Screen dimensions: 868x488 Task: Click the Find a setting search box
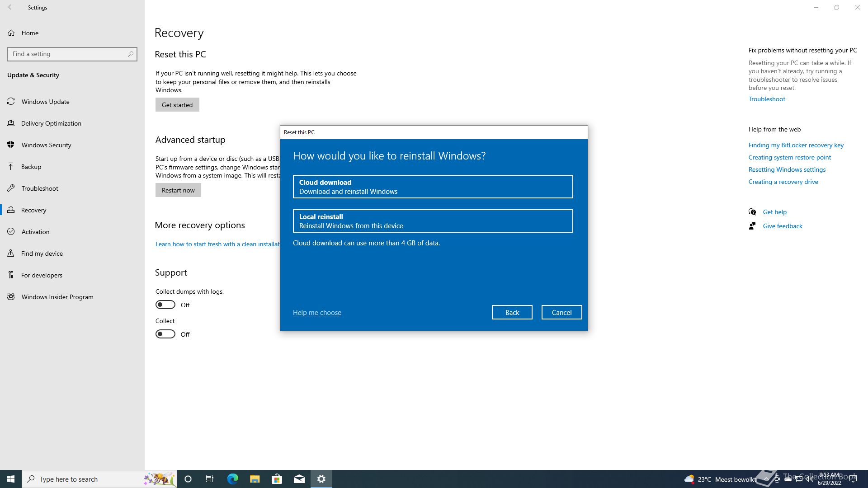point(72,54)
